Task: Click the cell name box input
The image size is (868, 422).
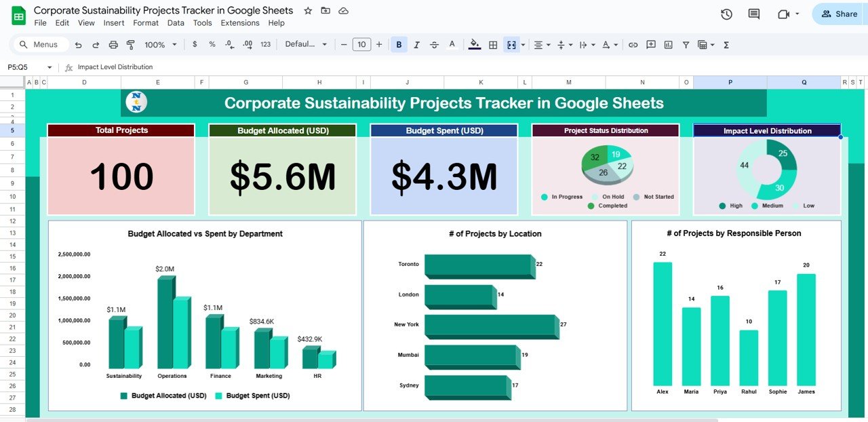Action: point(20,67)
